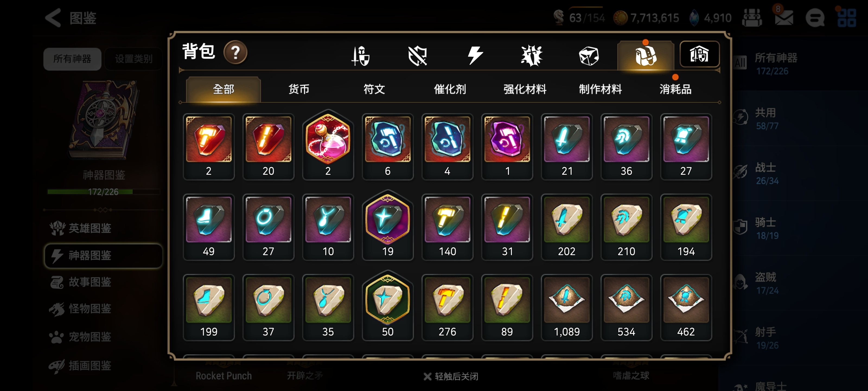Switch to the 货币 tab
Screen dimensions: 868x391
tap(299, 89)
